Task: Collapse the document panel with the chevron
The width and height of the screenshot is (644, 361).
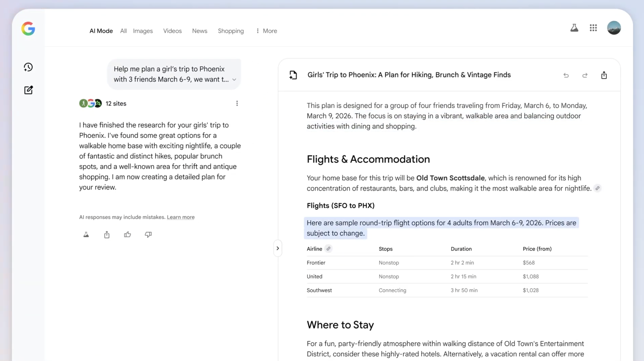Action: [278, 248]
